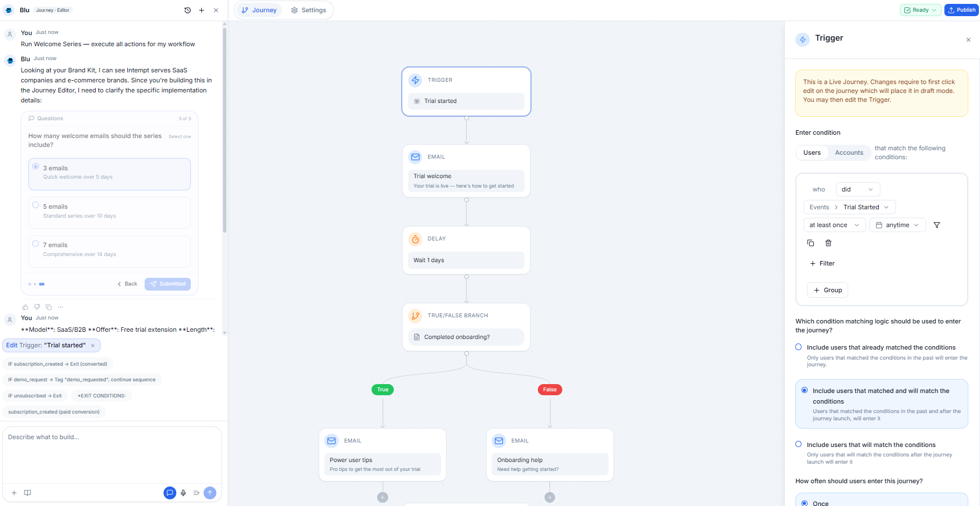Screen dimensions: 980x506
Task: Open the Settings tab at the top
Action: (309, 9)
